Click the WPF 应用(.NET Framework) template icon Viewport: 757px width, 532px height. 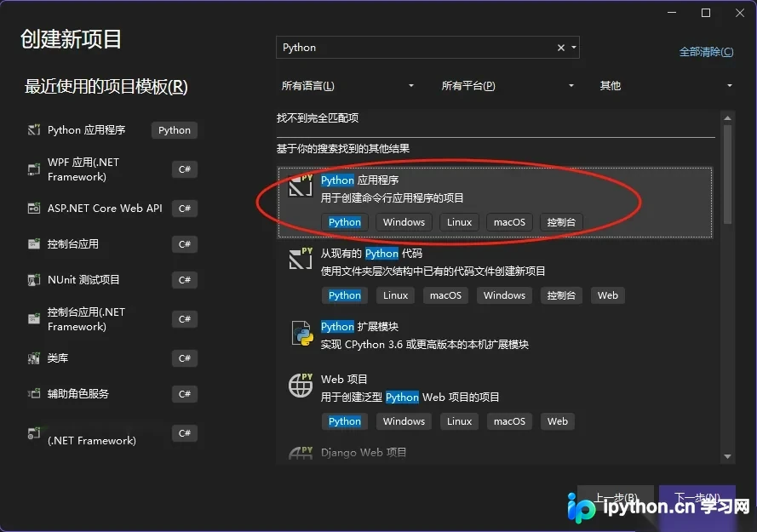click(34, 169)
